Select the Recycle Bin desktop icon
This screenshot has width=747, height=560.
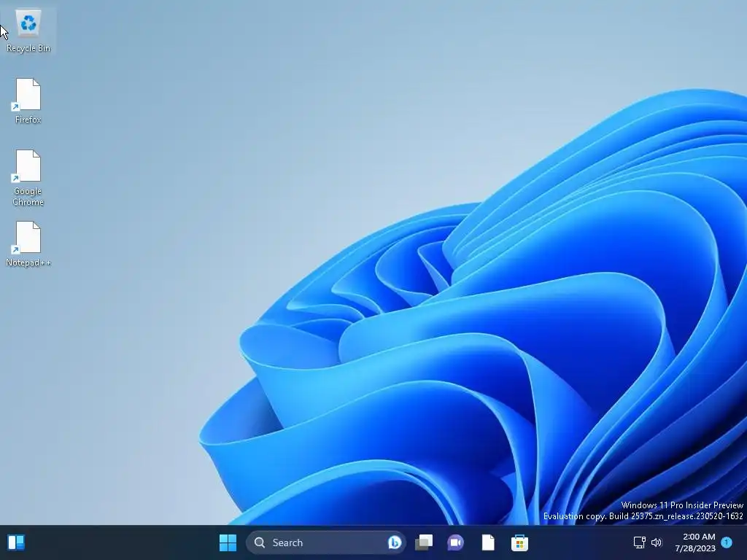pos(28,31)
